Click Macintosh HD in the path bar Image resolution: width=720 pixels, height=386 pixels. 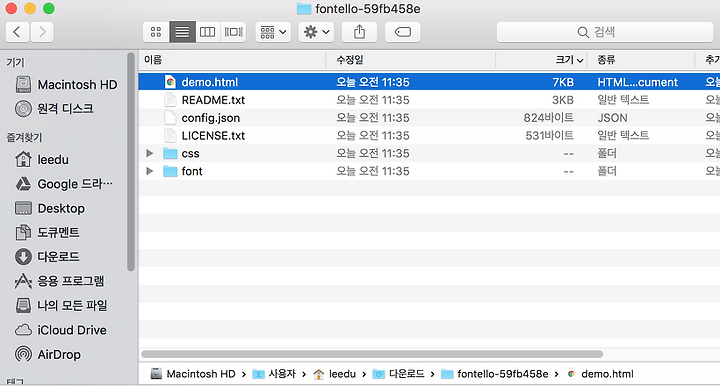[193, 374]
